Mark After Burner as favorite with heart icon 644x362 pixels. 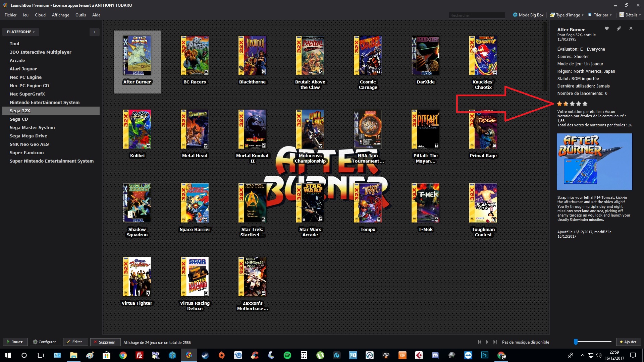[607, 28]
